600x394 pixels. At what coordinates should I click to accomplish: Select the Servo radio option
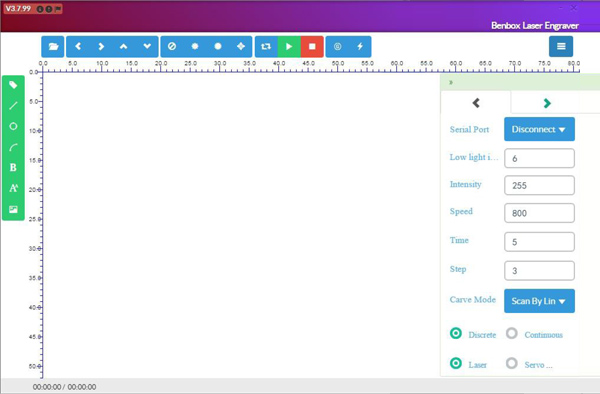(x=512, y=363)
